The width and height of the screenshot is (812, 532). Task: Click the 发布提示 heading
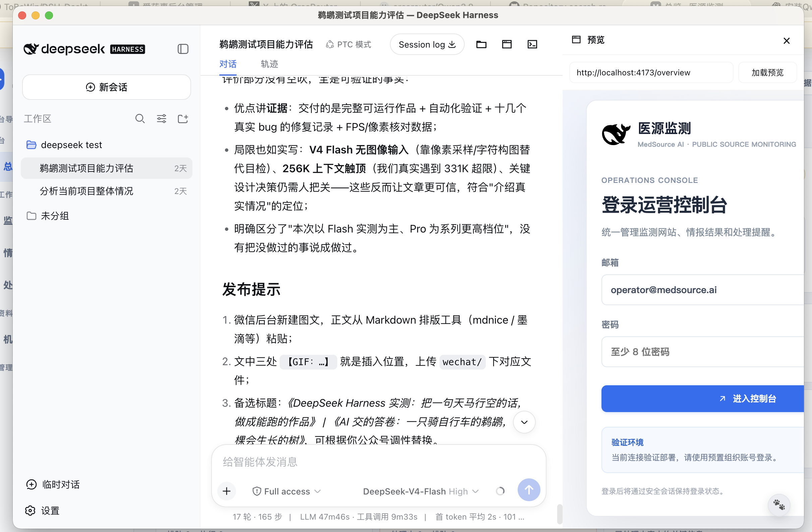pyautogui.click(x=251, y=289)
